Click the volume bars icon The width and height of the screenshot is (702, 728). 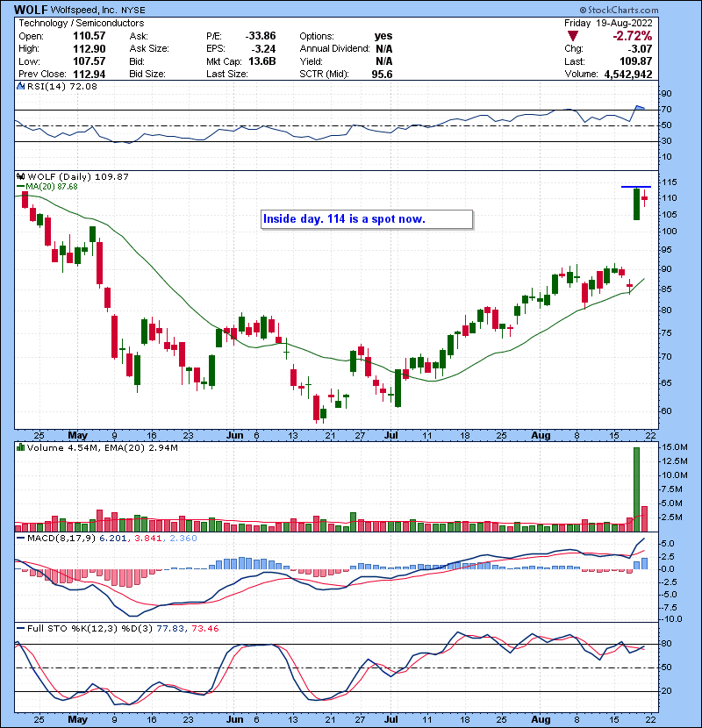[x=20, y=447]
